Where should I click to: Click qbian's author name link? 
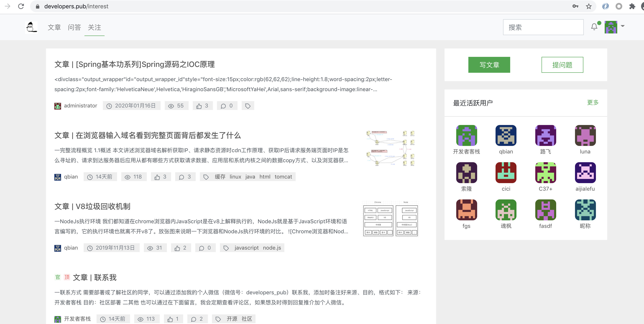click(71, 176)
